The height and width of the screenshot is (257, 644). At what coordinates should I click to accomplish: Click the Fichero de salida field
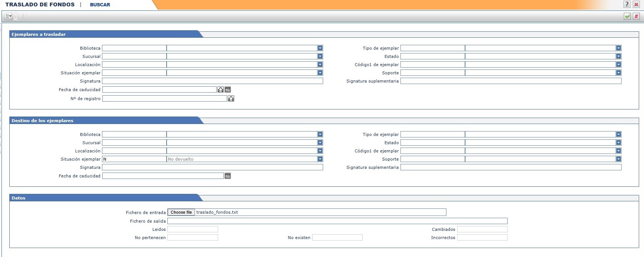point(337,221)
